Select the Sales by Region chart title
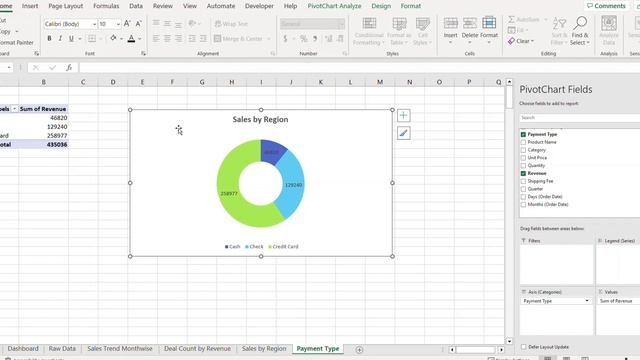The width and height of the screenshot is (640, 360). (x=260, y=119)
